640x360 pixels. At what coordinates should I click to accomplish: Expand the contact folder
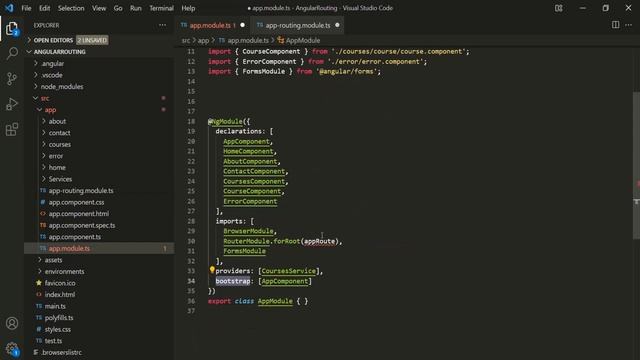[x=60, y=133]
